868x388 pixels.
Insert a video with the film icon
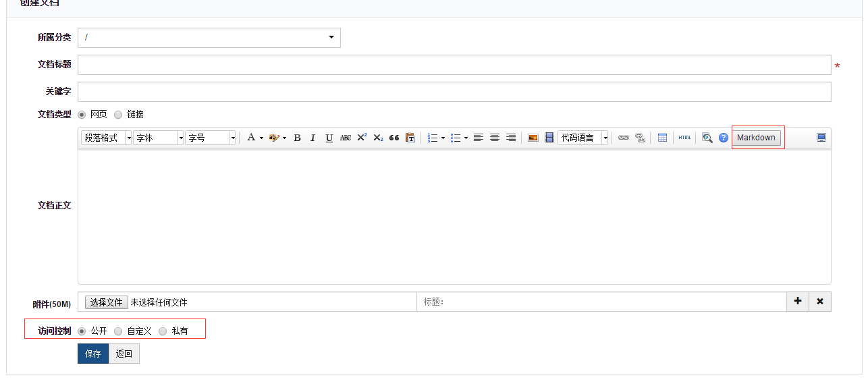[549, 138]
